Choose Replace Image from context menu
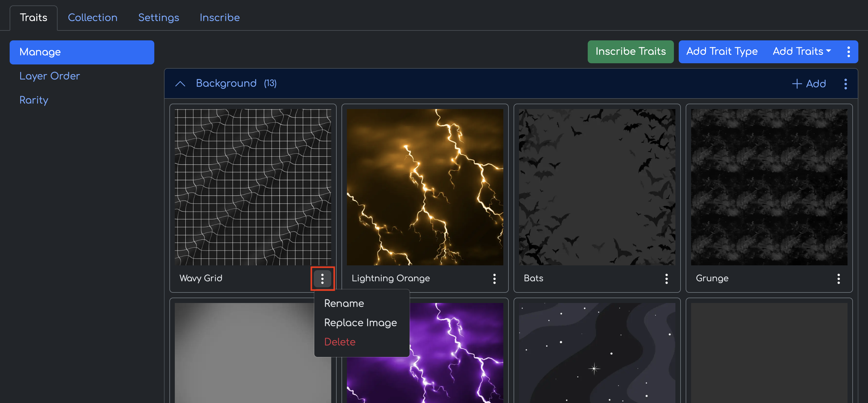The height and width of the screenshot is (403, 868). pos(360,322)
